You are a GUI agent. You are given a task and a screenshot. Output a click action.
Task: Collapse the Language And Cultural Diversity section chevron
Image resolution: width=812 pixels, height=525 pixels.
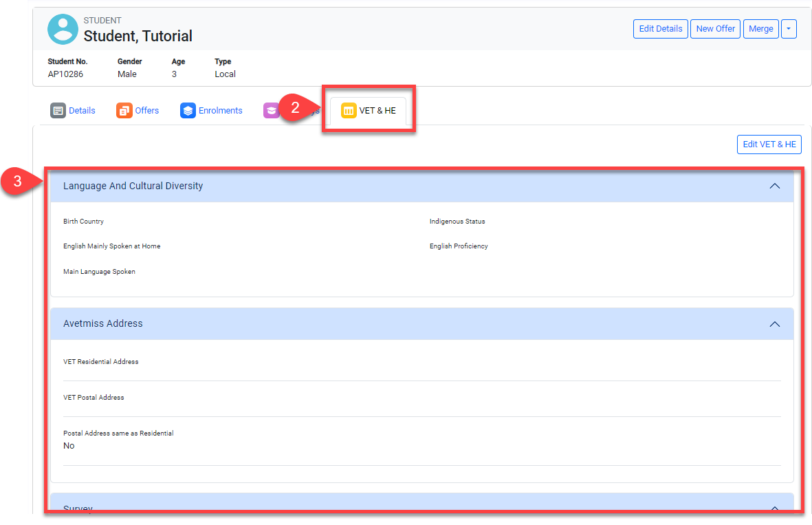click(x=774, y=186)
